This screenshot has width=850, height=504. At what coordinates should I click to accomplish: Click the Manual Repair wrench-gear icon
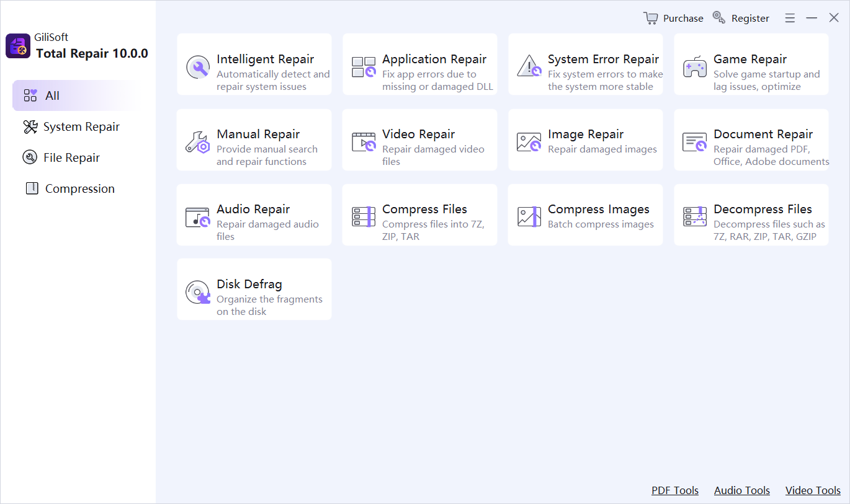[x=198, y=142]
